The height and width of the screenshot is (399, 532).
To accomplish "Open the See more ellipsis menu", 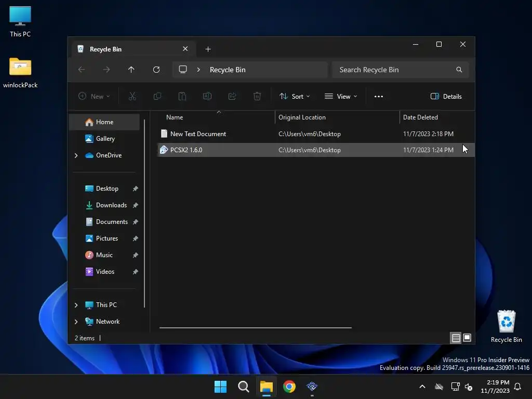I will pyautogui.click(x=379, y=96).
